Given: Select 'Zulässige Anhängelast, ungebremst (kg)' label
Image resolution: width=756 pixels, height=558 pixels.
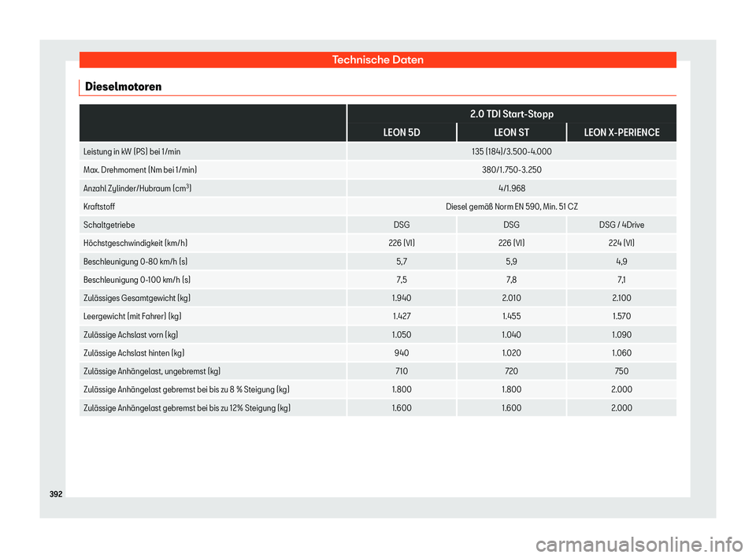Looking at the screenshot, I should 152,372.
